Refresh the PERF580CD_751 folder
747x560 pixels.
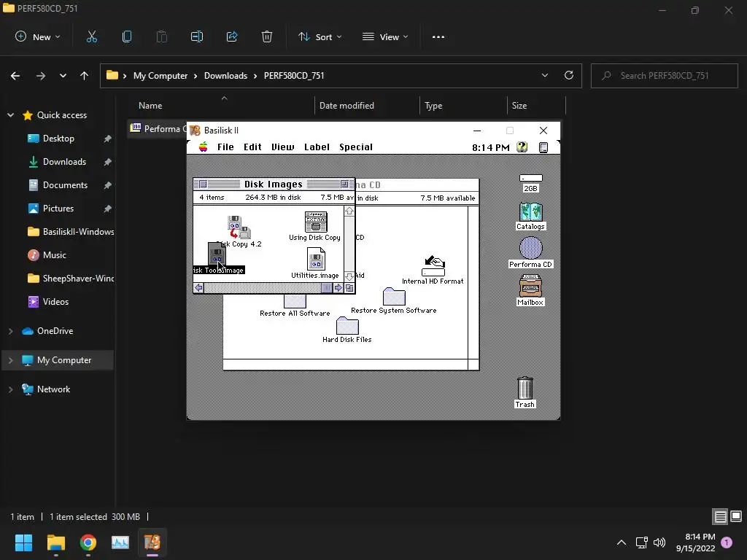tap(569, 75)
